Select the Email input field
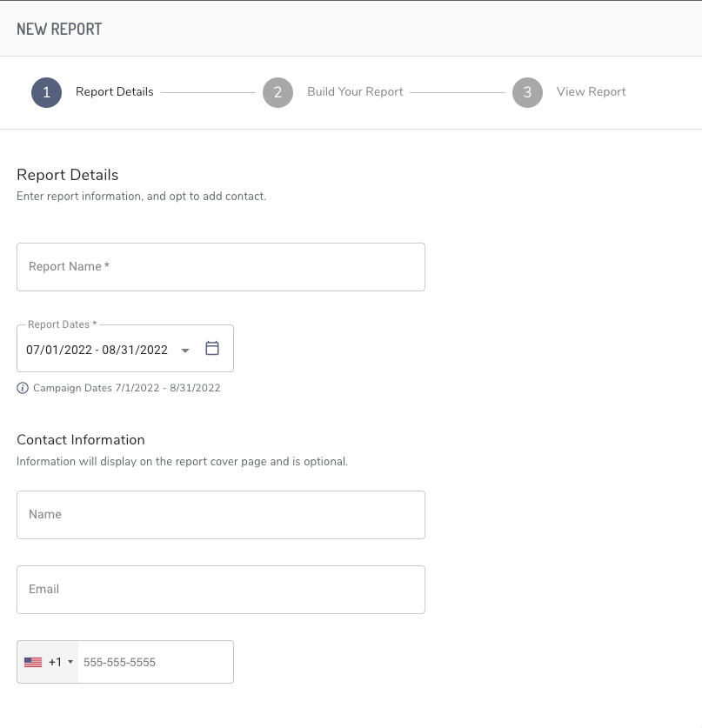702x728 pixels. [220, 589]
